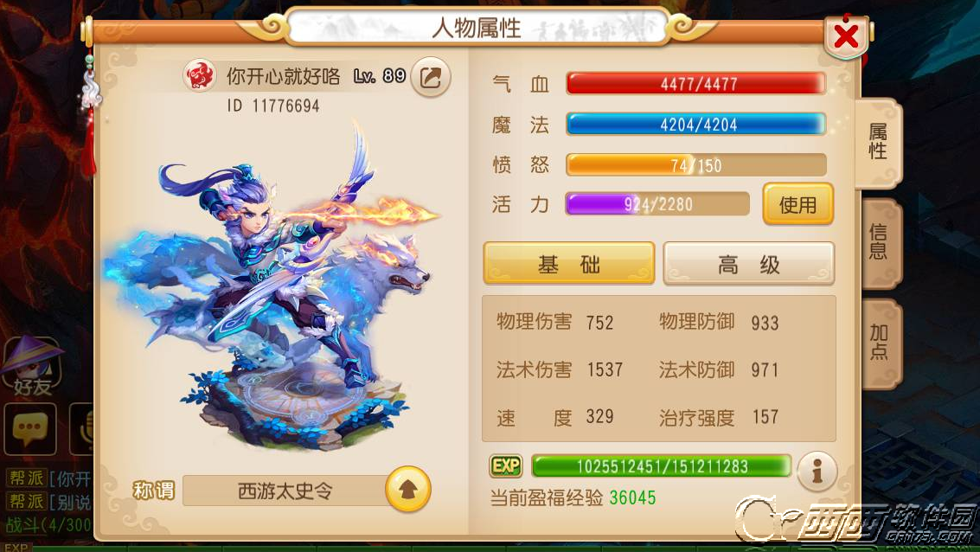Image resolution: width=980 pixels, height=552 pixels.
Task: Click the share arrow icon beside Lv. 89
Action: pos(431,77)
